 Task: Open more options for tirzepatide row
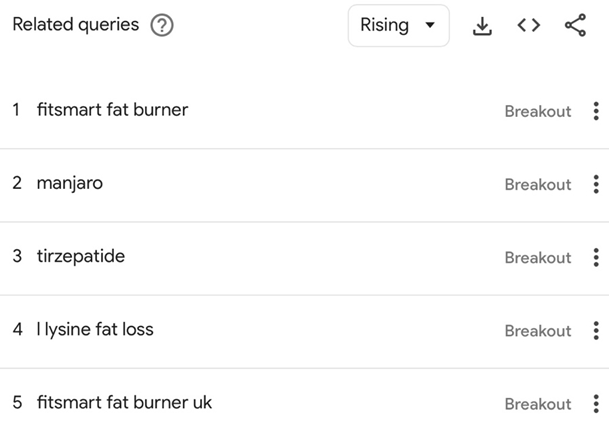pos(596,257)
